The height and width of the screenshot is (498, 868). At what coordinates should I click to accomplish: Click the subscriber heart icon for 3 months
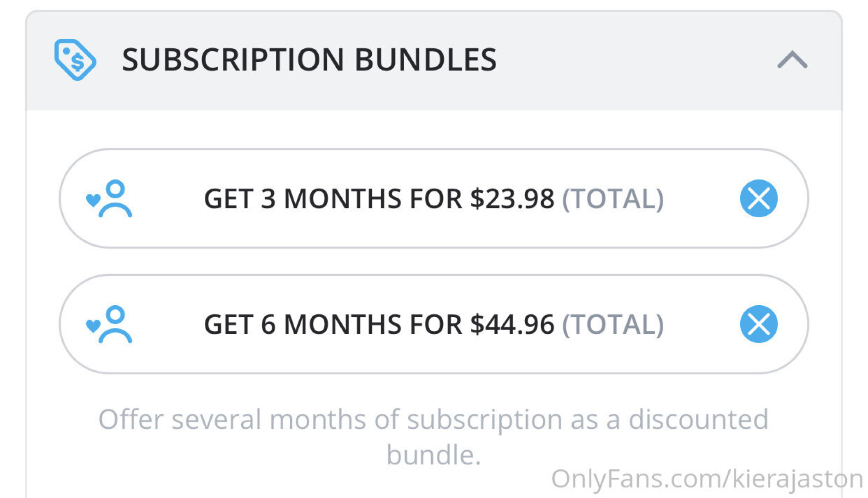[x=109, y=199]
